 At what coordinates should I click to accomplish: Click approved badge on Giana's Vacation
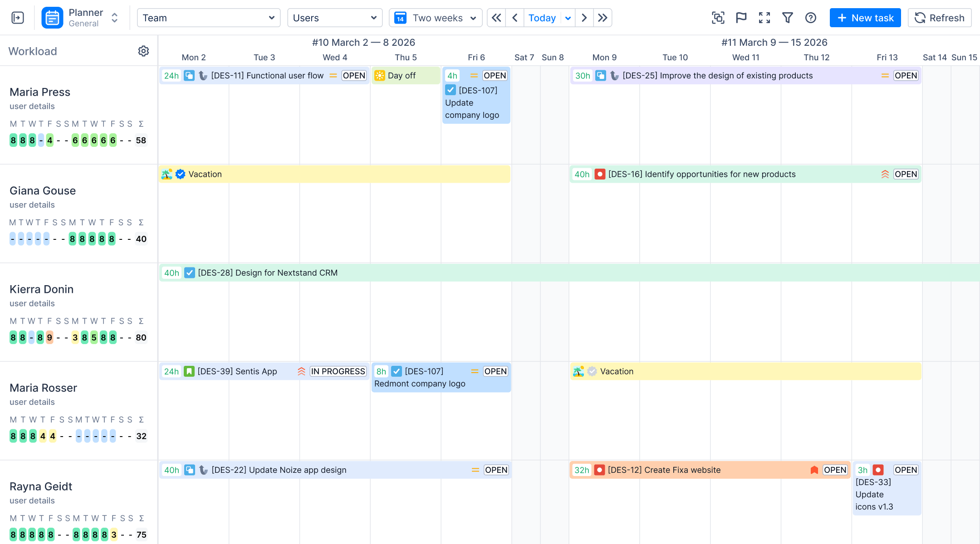(180, 174)
